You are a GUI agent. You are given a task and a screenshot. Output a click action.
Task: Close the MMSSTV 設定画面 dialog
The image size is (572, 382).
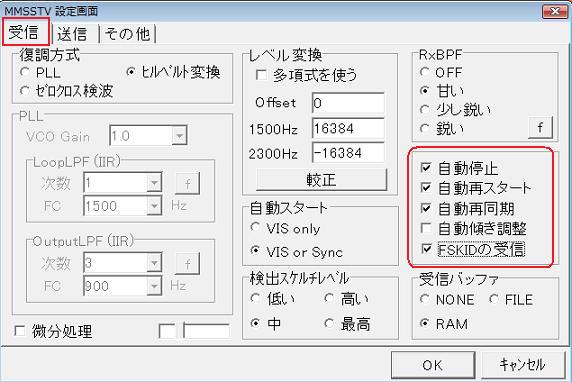[x=555, y=11]
